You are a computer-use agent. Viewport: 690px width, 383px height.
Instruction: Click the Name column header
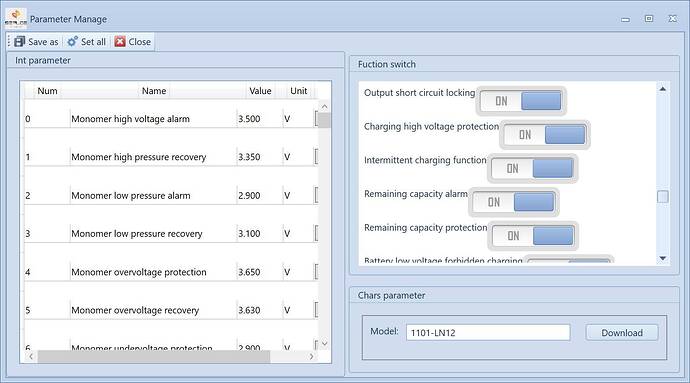(154, 91)
